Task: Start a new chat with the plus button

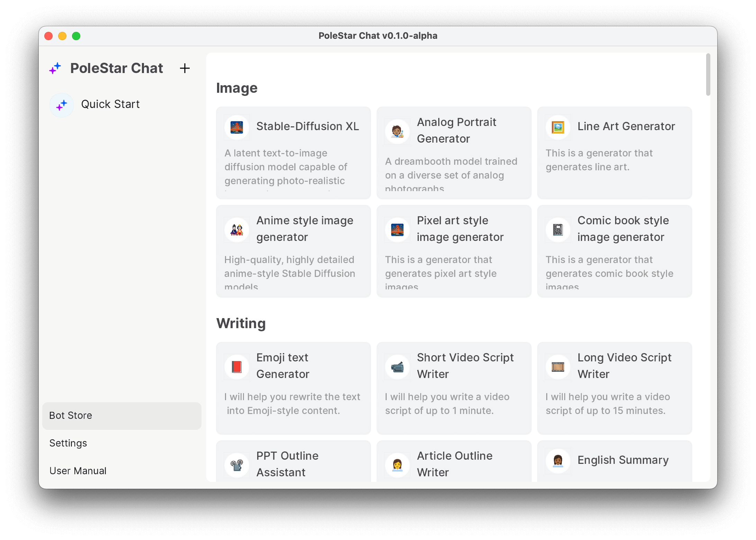Action: [184, 68]
